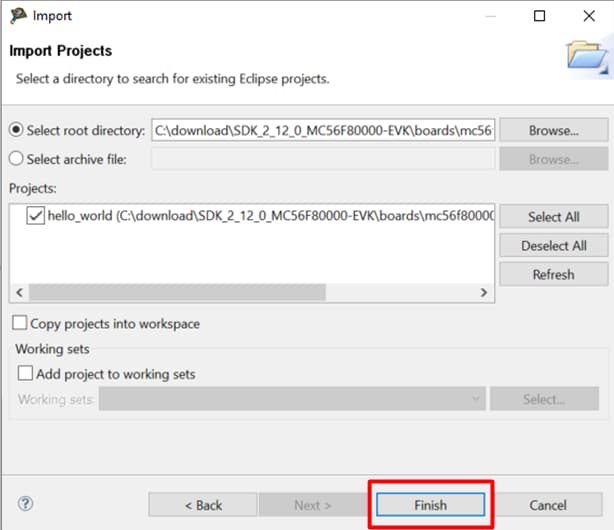Click Finish to import the project

(x=431, y=505)
